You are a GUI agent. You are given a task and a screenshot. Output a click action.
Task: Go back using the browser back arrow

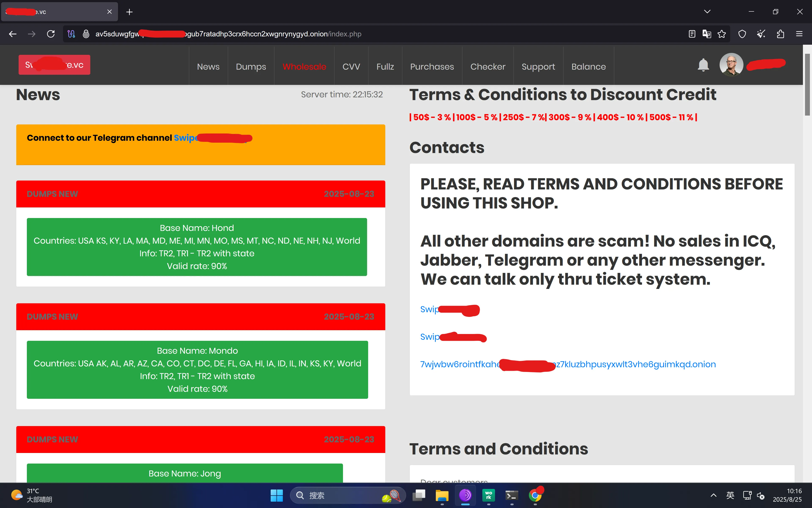pyautogui.click(x=13, y=34)
